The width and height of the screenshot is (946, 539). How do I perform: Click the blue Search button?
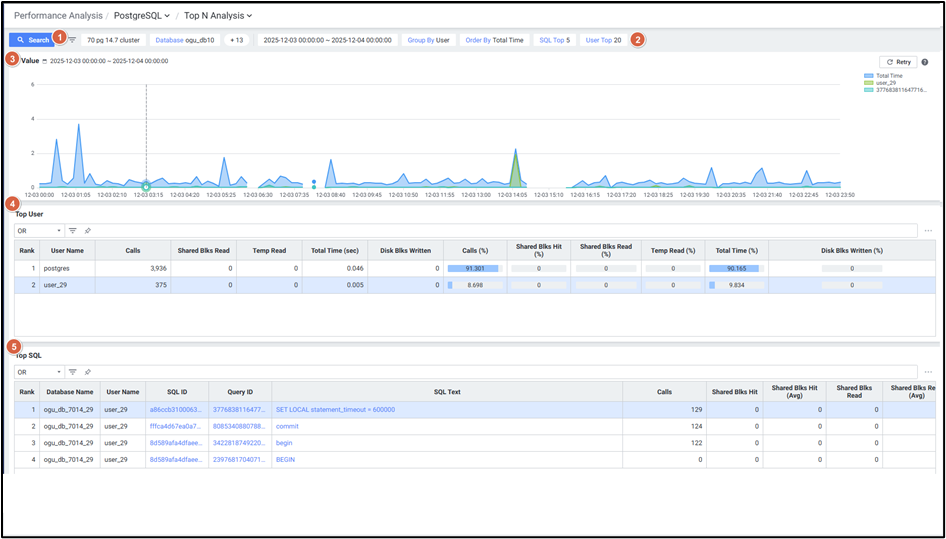32,40
